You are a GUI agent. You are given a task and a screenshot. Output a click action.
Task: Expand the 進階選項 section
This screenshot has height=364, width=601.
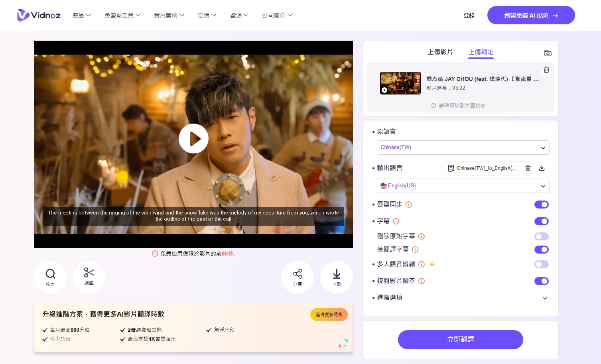tap(545, 298)
